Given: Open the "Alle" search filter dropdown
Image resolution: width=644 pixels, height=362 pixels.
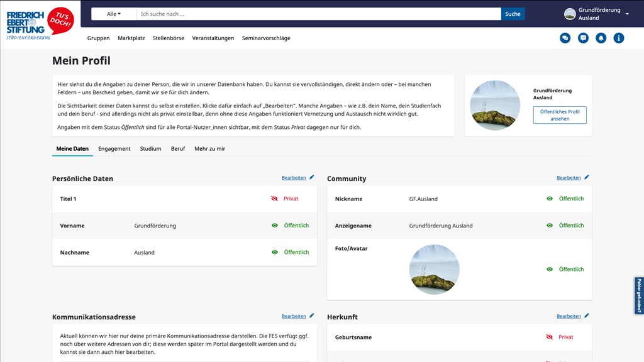Looking at the screenshot, I should [x=114, y=14].
